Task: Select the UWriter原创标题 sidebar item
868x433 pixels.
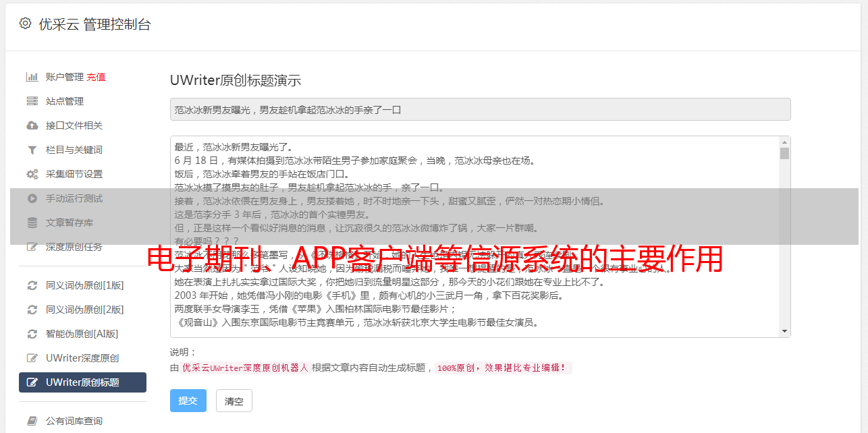Action: point(82,382)
